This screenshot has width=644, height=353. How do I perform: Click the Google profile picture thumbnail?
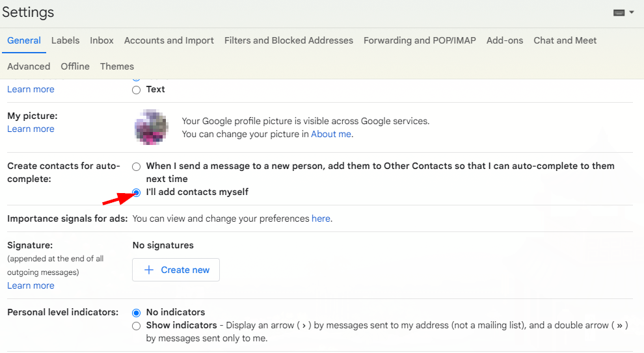point(152,127)
